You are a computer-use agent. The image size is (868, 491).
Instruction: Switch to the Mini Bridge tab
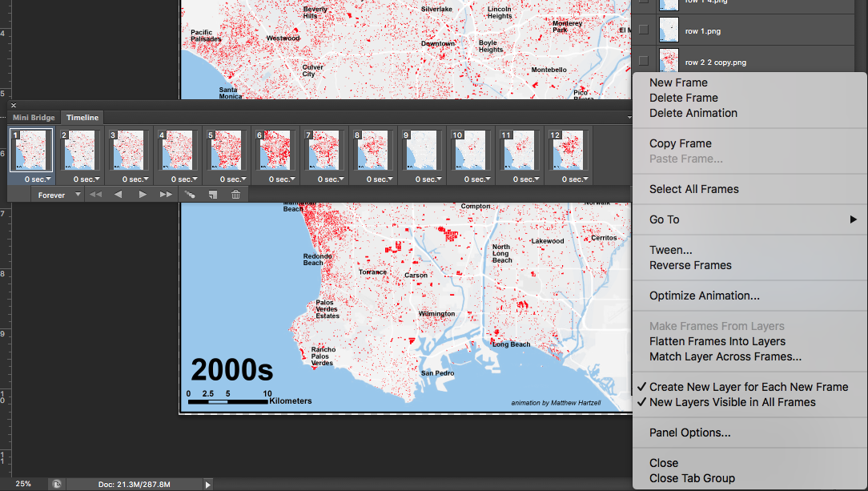[x=34, y=118]
